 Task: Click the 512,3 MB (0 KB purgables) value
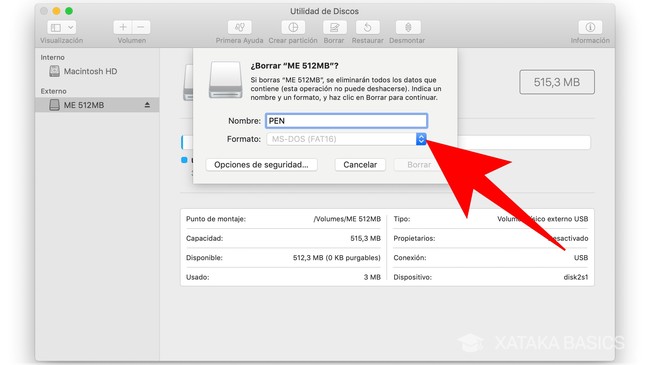tap(337, 258)
